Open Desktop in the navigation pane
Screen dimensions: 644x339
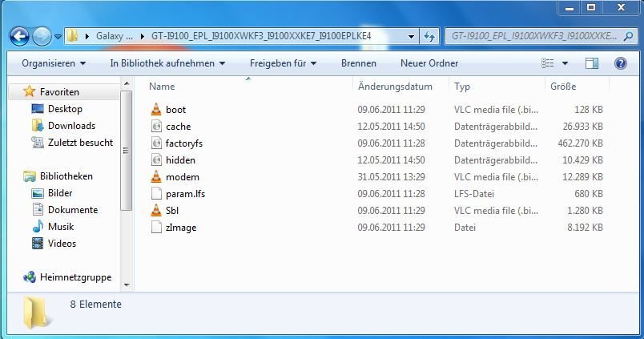65,109
